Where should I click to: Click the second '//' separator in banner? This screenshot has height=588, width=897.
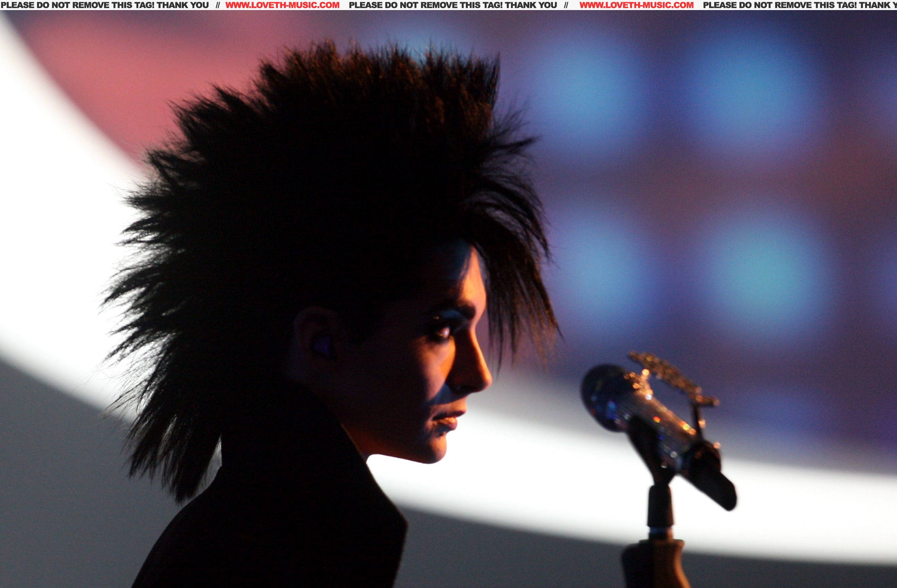(566, 5)
